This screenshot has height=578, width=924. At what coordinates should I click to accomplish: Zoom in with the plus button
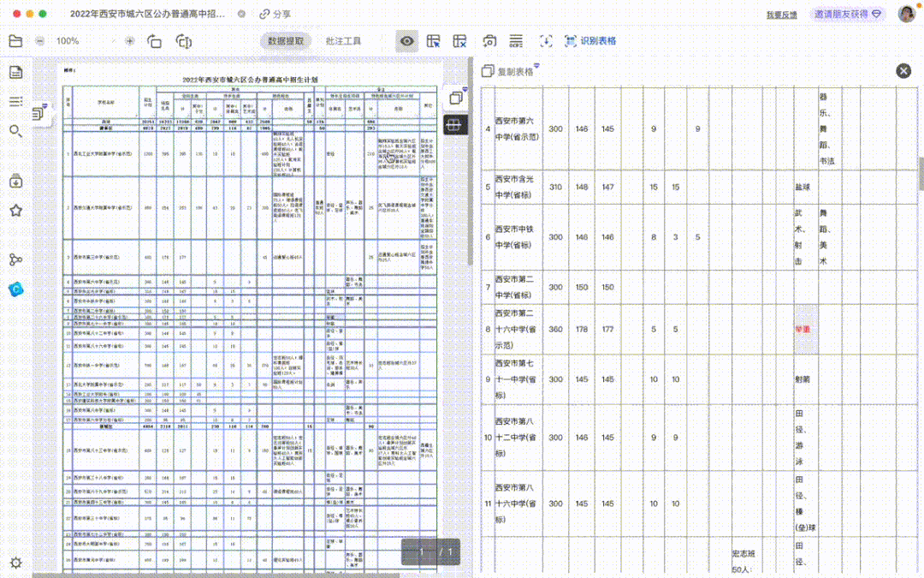(x=130, y=41)
